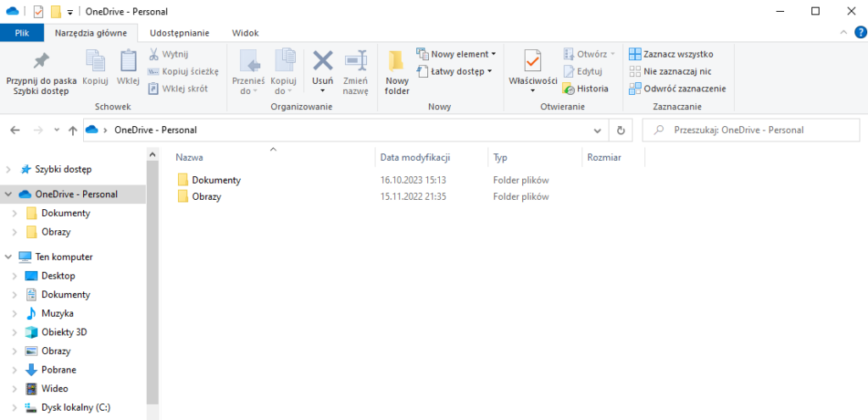
Task: Collapse OneDrive - Personal tree node
Action: 8,195
